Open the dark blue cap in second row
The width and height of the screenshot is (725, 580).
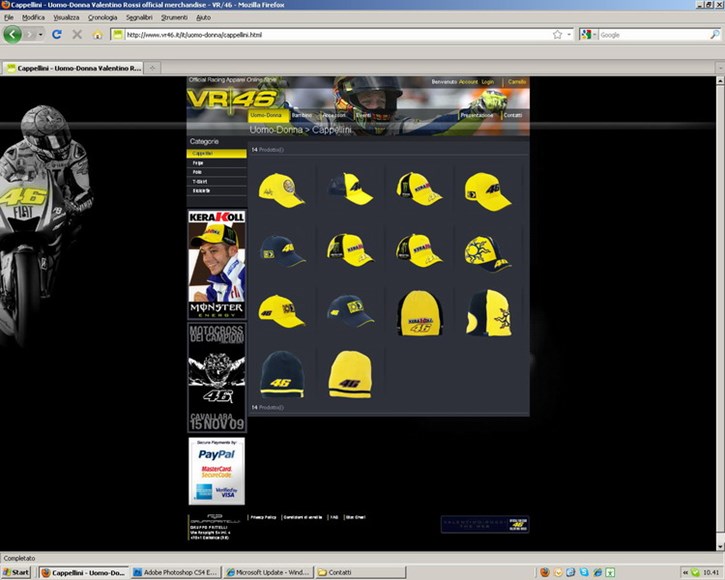[282, 251]
